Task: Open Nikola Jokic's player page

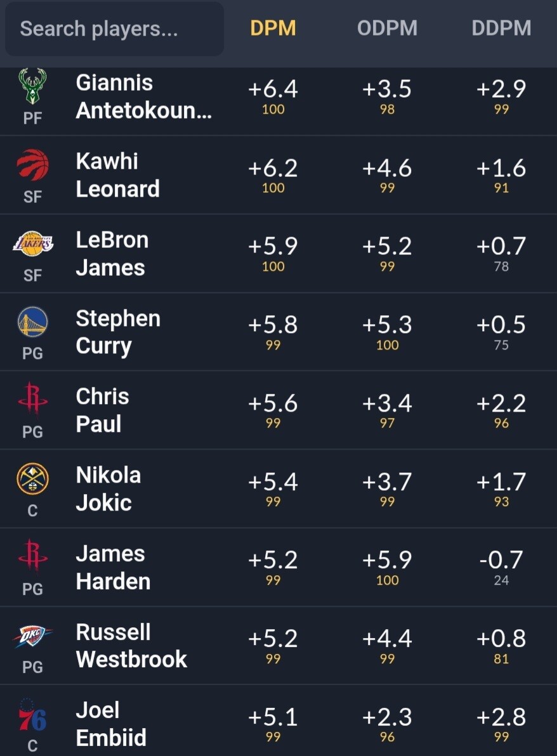Action: 108,489
